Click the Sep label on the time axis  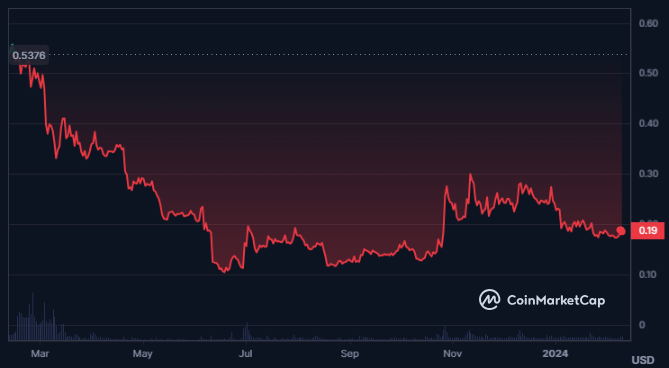coord(349,354)
